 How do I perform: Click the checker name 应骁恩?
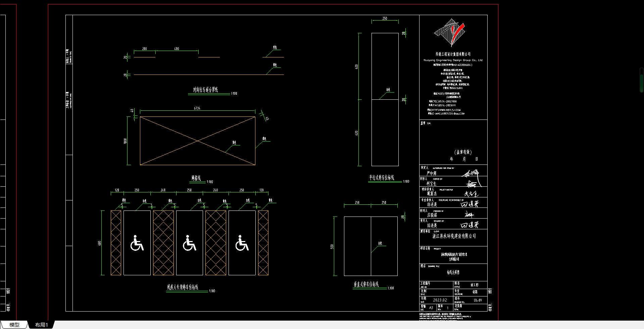tap(432, 215)
